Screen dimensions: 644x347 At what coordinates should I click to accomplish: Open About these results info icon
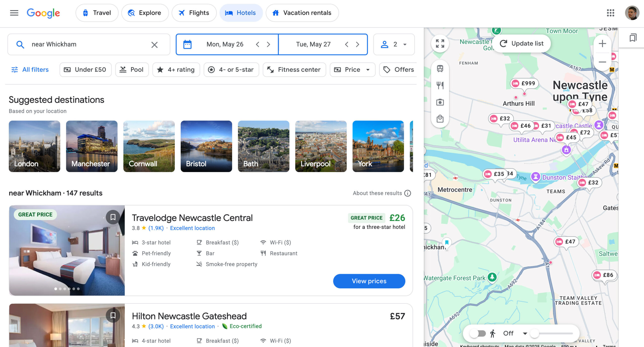coord(408,193)
